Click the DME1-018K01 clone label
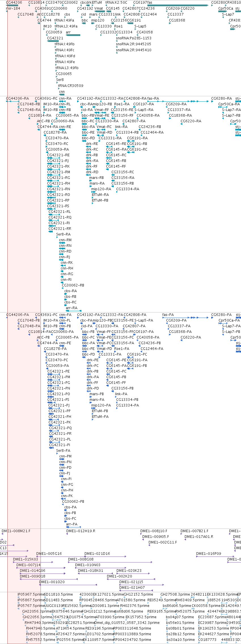 coord(91,571)
